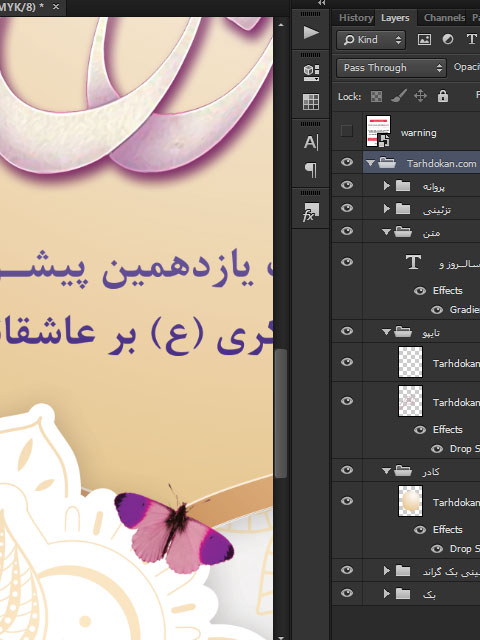Open the Character panel icon
This screenshot has height=640, width=480.
(x=311, y=142)
